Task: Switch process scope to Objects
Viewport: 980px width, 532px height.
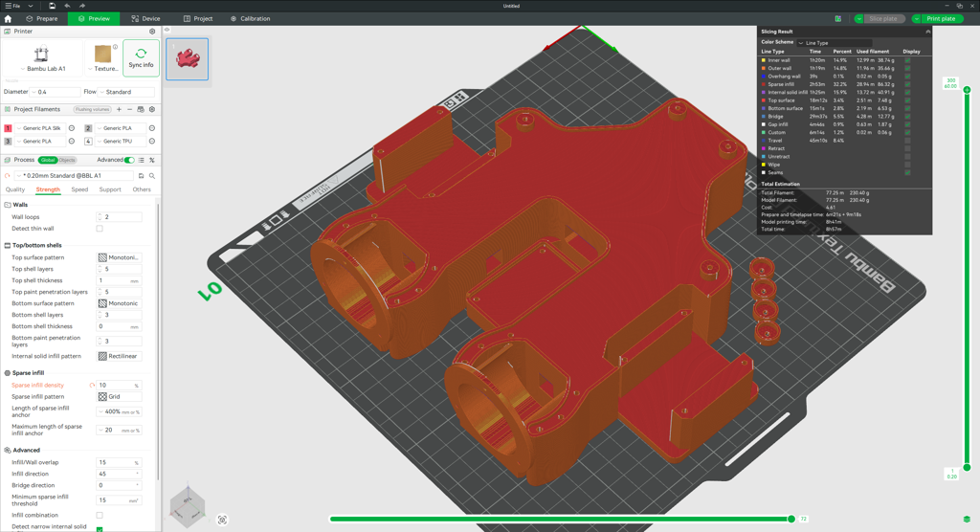Action: coord(67,160)
